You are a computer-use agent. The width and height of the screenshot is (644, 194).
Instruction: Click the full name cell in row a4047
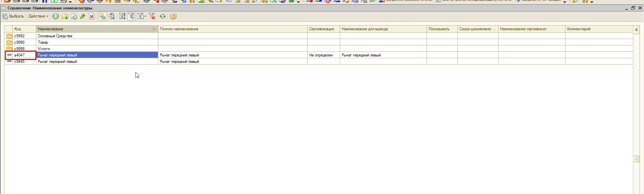[233, 55]
